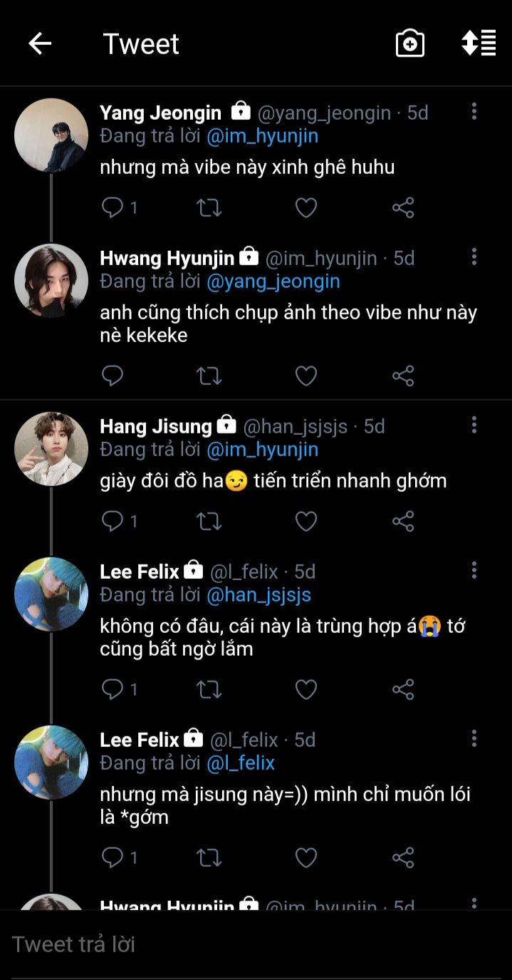Tap the sort replies icon
This screenshot has height=980, width=512.
coord(479,43)
